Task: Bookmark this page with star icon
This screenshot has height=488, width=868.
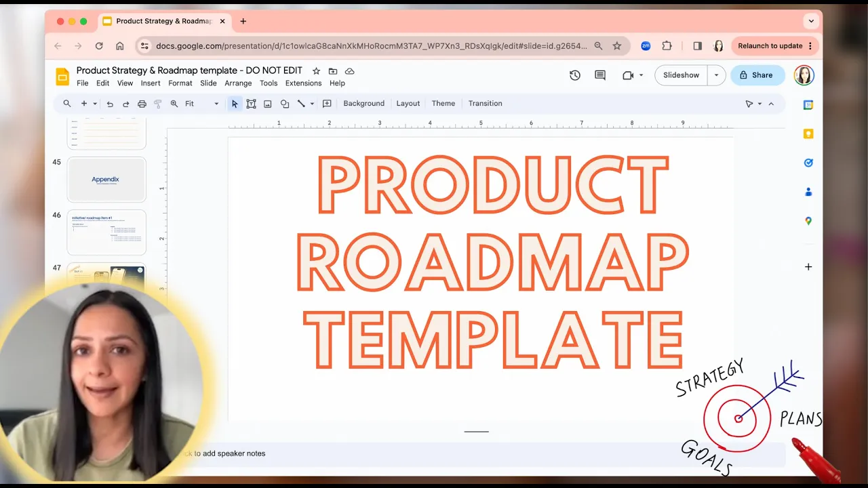Action: [617, 46]
